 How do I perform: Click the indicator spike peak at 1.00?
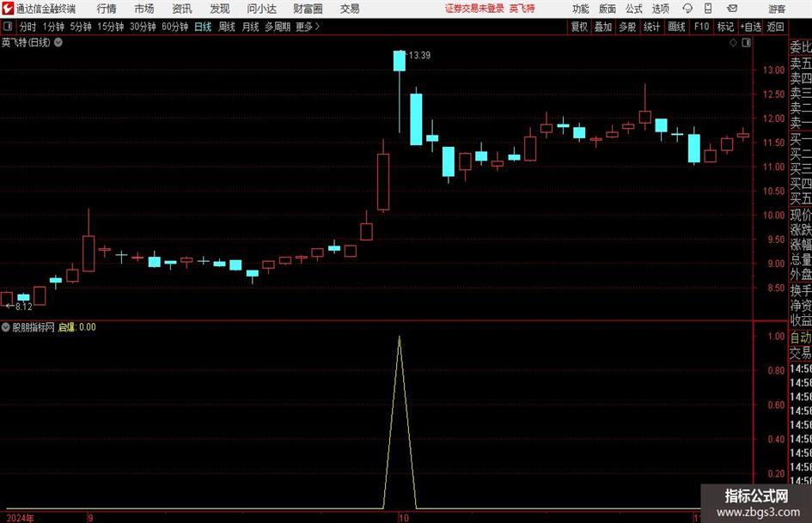pos(400,338)
